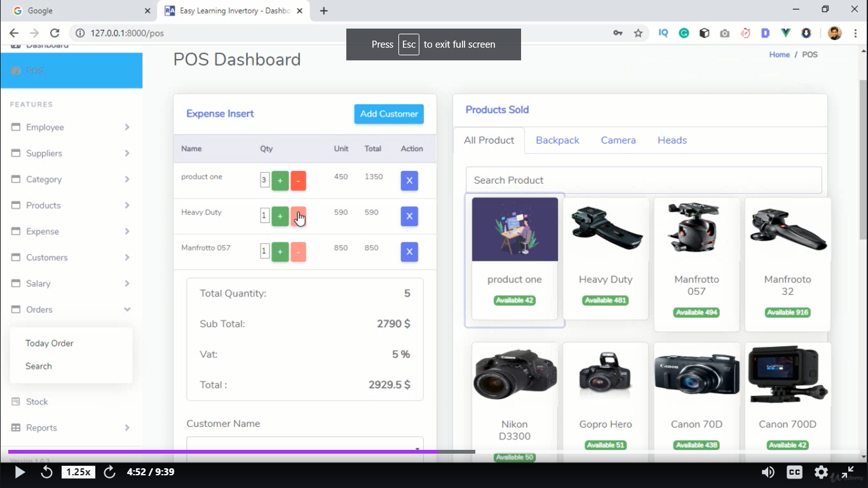Image resolution: width=868 pixels, height=488 pixels.
Task: Skip forward in the video
Action: pyautogui.click(x=109, y=472)
